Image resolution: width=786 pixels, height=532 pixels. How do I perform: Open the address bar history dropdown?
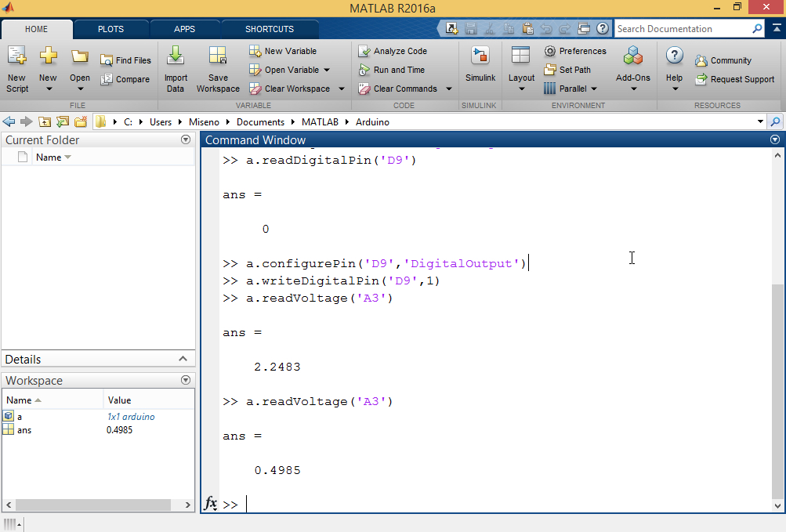760,122
